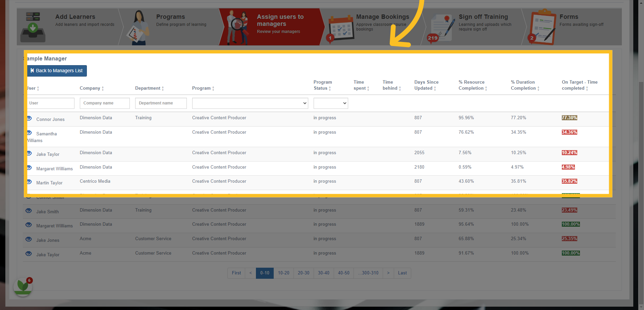644x310 pixels.
Task: Expand the Program Status filter dropdown
Action: pyautogui.click(x=331, y=103)
